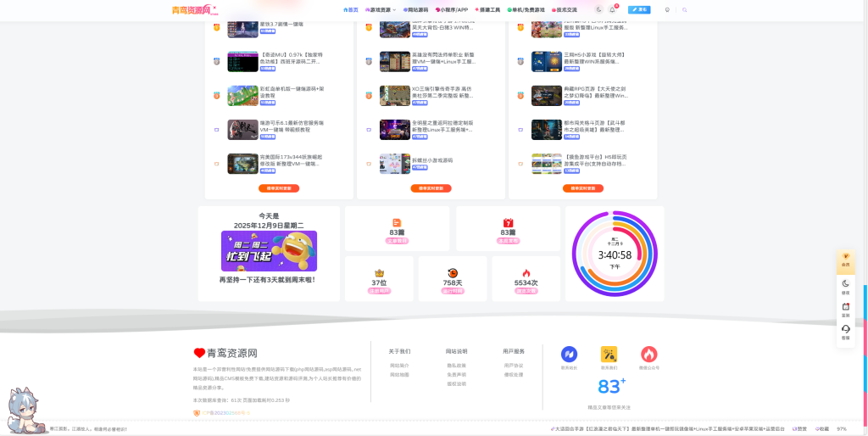The width and height of the screenshot is (868, 436).
Task: Toggle dark mode moon icon in header
Action: (x=599, y=9)
